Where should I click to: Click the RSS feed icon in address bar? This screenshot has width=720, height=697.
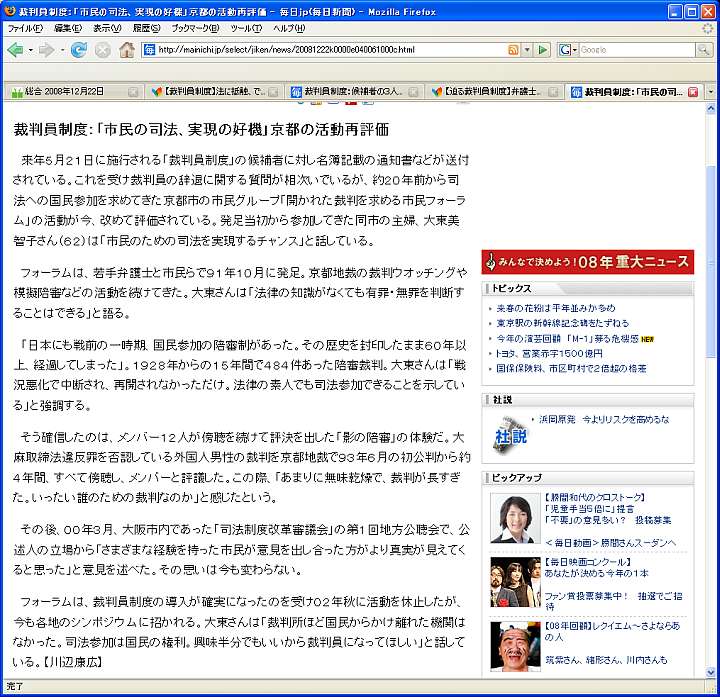coord(513,50)
